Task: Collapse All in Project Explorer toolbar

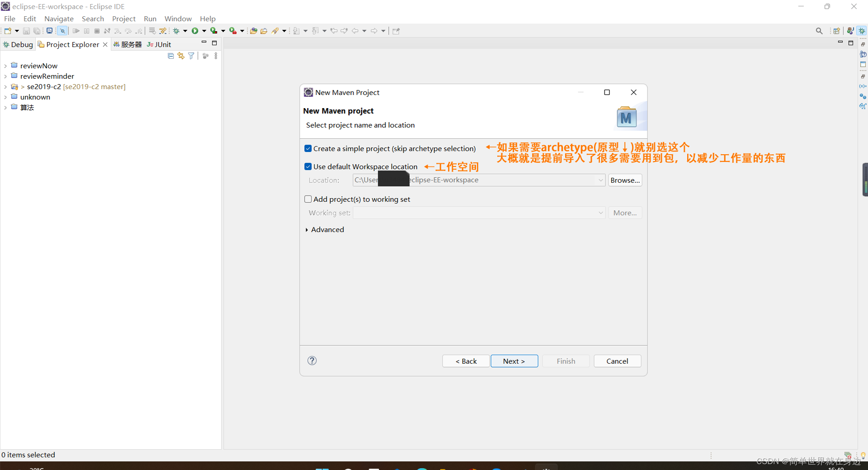Action: coord(170,55)
